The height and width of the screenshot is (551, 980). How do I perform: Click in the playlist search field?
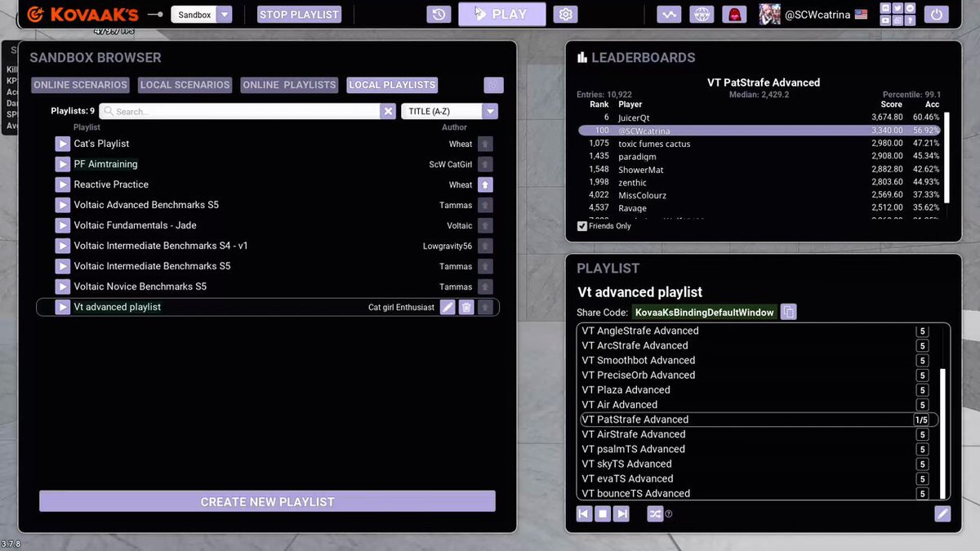240,111
